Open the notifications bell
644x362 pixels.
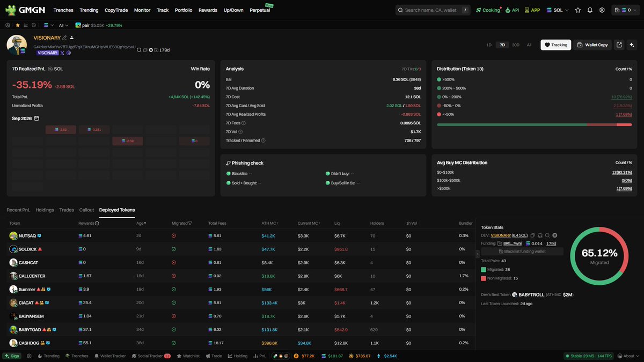(x=590, y=10)
